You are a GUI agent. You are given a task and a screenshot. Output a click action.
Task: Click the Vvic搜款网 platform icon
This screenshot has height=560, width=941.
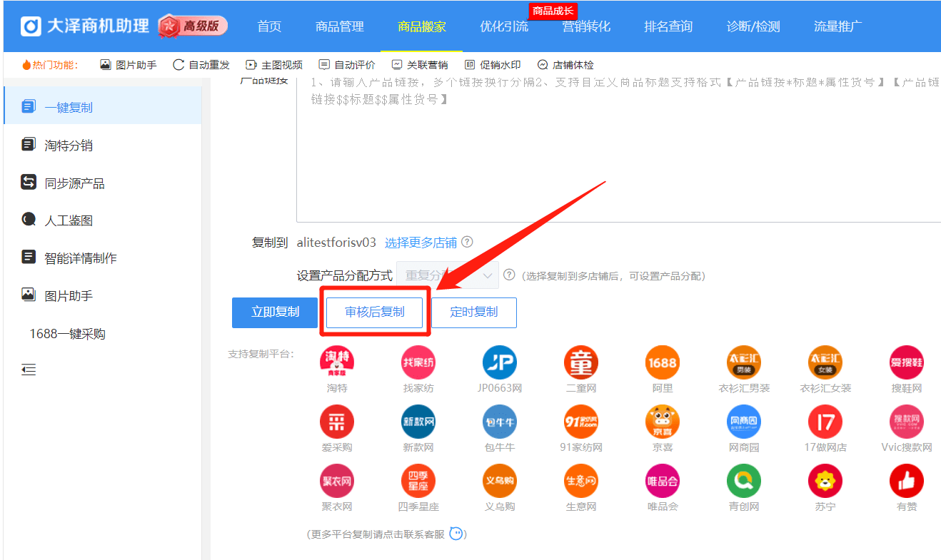pyautogui.click(x=907, y=422)
